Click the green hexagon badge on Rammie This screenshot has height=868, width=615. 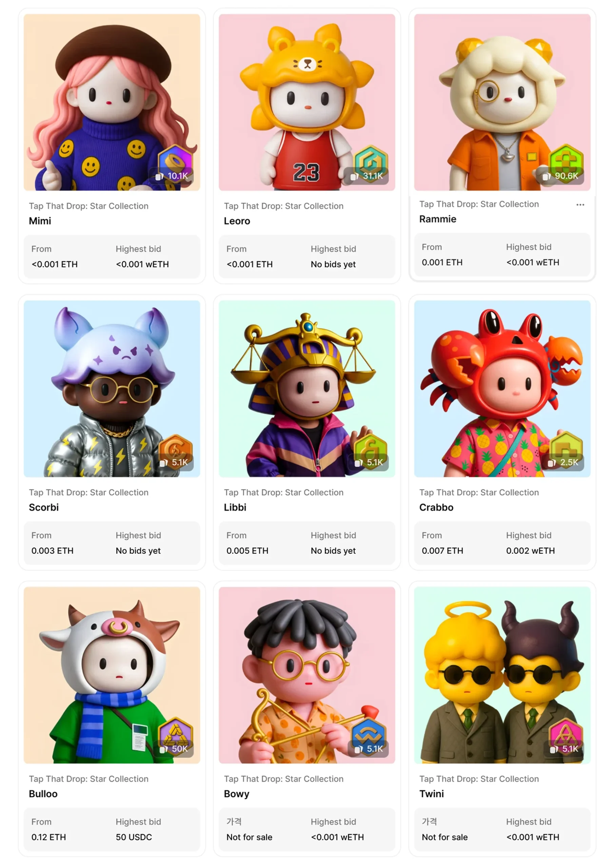coord(566,162)
